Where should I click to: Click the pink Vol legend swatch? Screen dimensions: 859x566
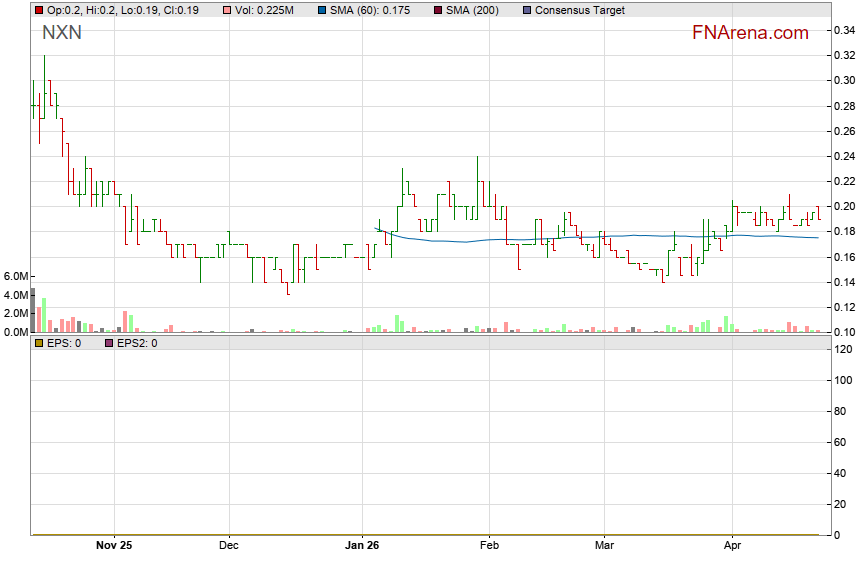click(x=227, y=10)
